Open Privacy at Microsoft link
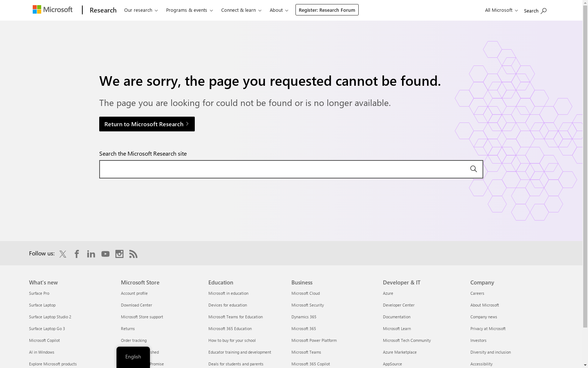 coord(488,329)
